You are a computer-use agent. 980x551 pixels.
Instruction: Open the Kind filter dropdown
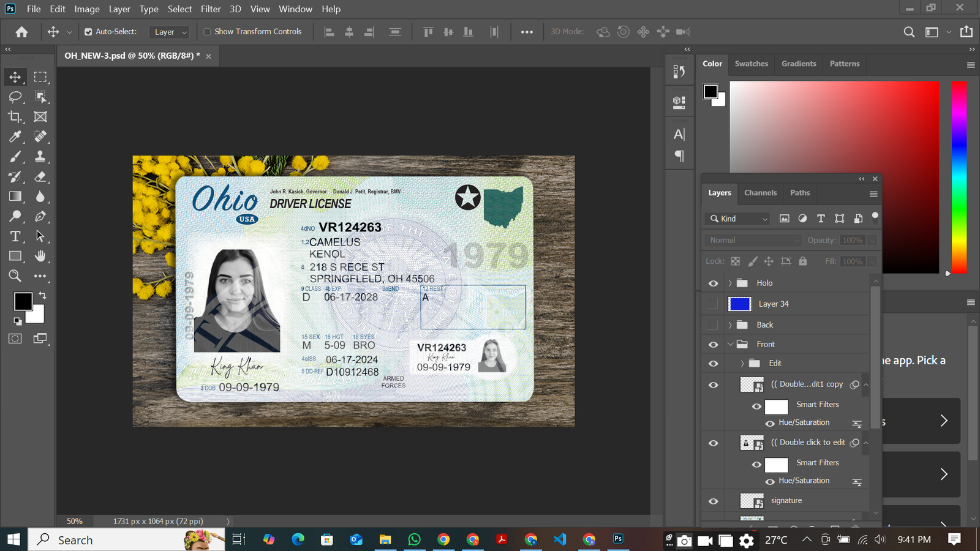[x=738, y=219]
